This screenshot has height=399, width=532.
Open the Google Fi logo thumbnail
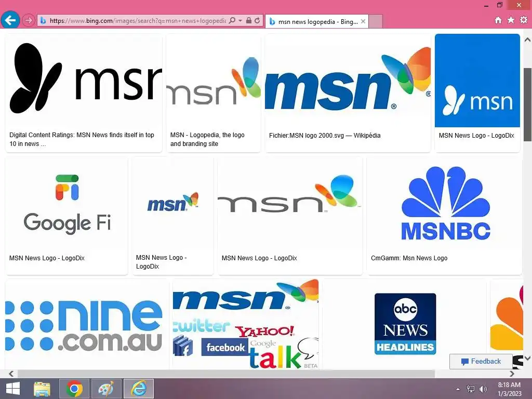(x=66, y=204)
